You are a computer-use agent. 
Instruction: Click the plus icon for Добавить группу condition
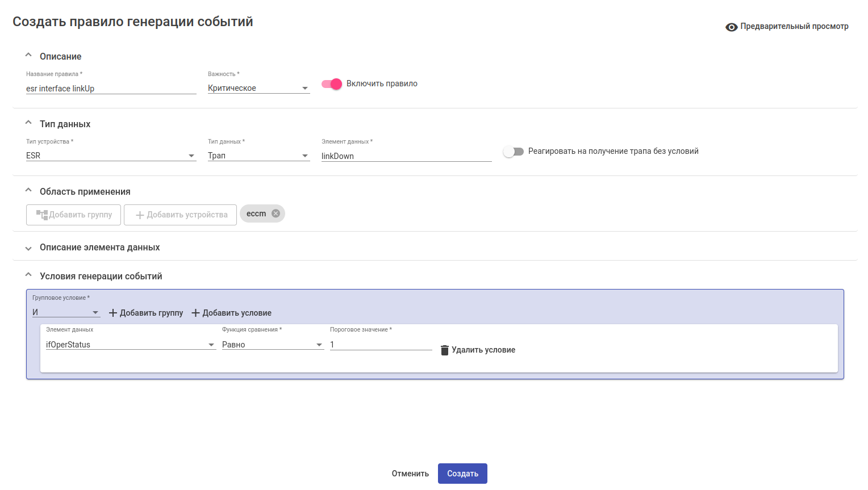tap(112, 313)
